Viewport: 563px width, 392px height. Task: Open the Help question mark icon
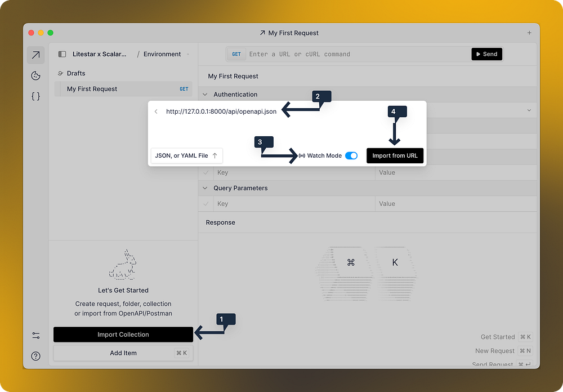(x=35, y=356)
